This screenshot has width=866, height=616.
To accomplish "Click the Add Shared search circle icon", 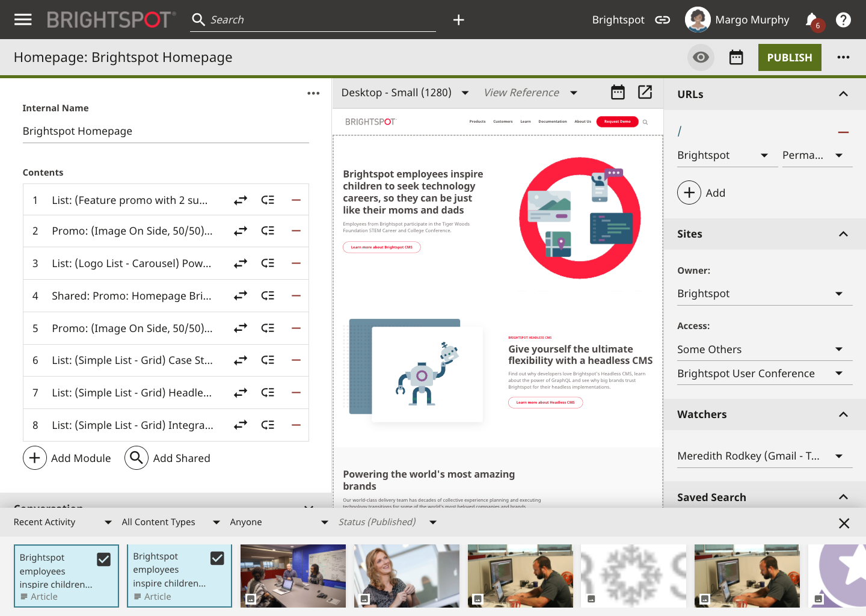I will pyautogui.click(x=137, y=458).
